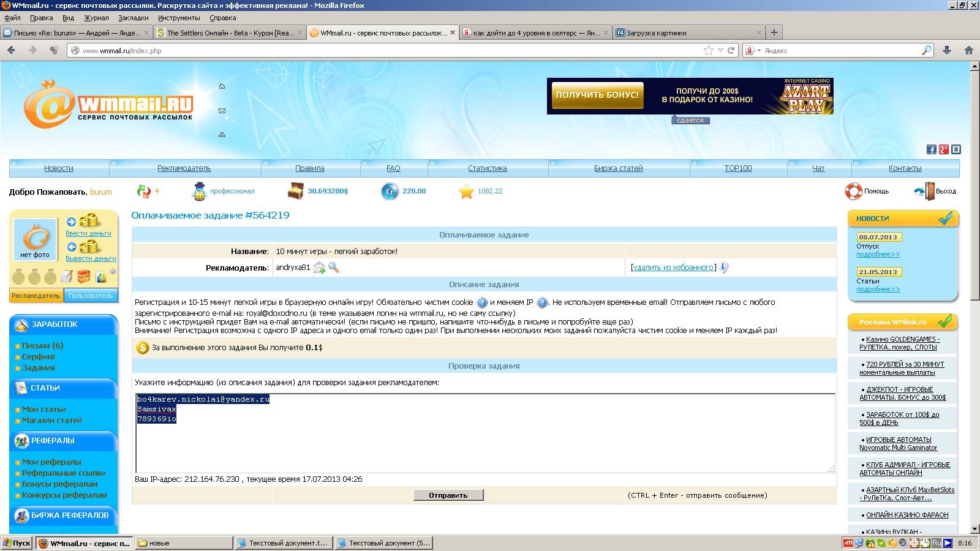Reload the page with refresh icon
Image resolution: width=980 pixels, height=551 pixels.
click(x=731, y=50)
